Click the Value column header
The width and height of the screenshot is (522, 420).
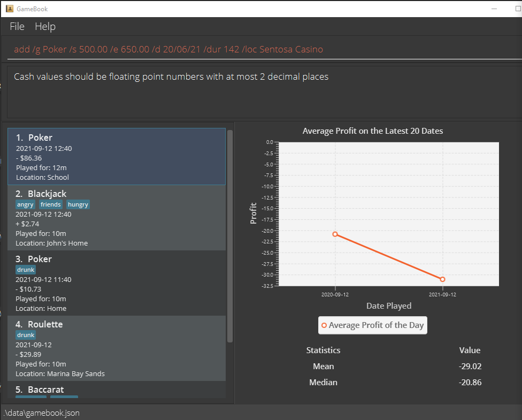pyautogui.click(x=470, y=350)
